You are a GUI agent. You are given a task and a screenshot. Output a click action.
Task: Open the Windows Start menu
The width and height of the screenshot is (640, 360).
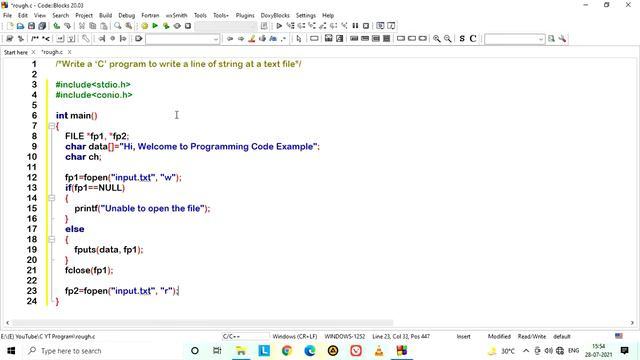point(11,351)
